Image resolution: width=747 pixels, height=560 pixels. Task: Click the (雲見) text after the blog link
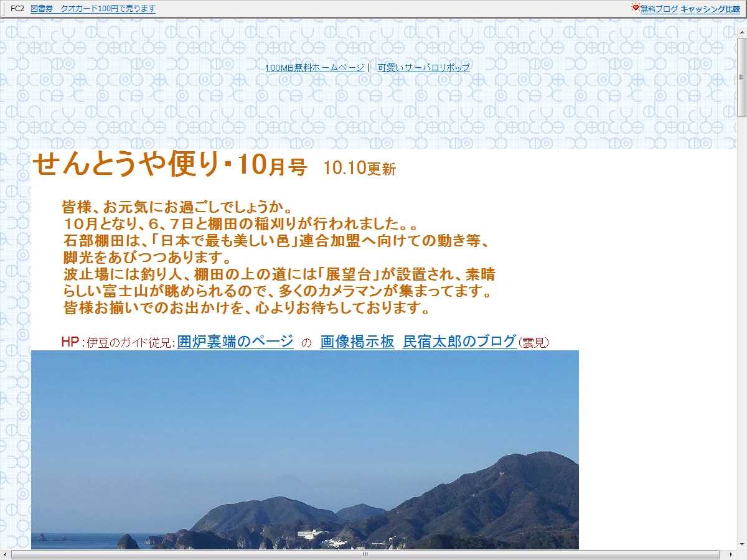533,342
